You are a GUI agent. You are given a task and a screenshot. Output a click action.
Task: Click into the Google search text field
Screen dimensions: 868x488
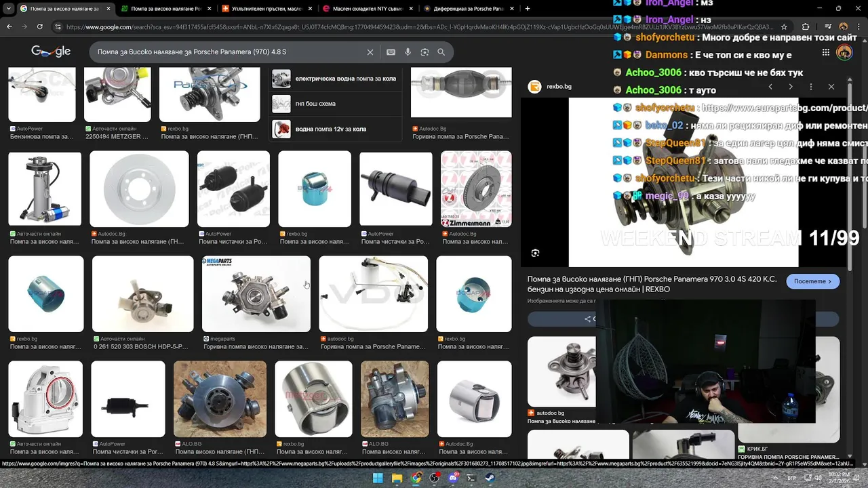[x=227, y=52]
